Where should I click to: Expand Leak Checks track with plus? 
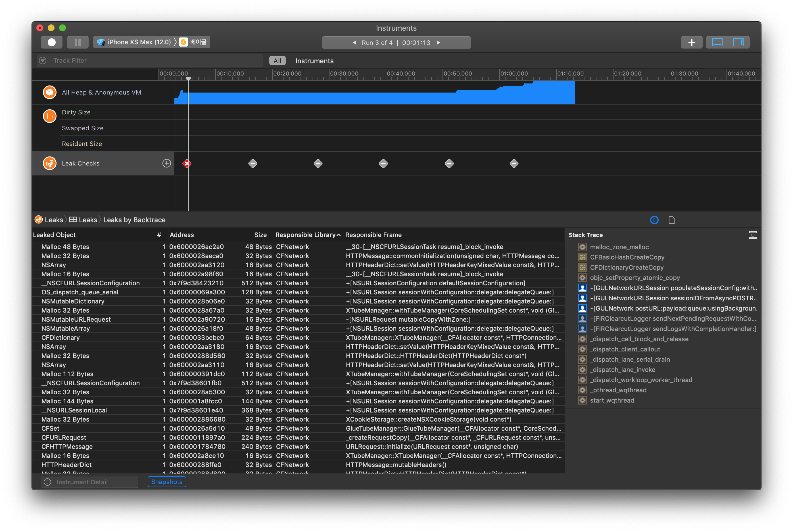(x=167, y=163)
